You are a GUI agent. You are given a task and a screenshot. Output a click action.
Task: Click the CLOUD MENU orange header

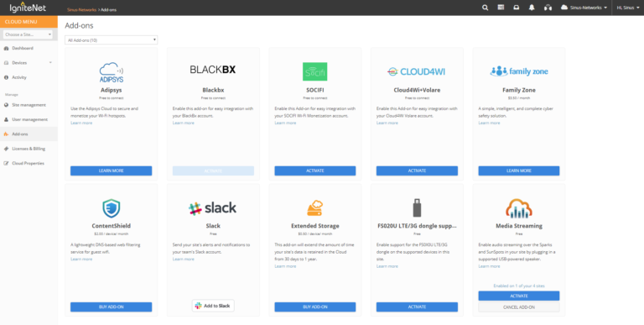29,22
